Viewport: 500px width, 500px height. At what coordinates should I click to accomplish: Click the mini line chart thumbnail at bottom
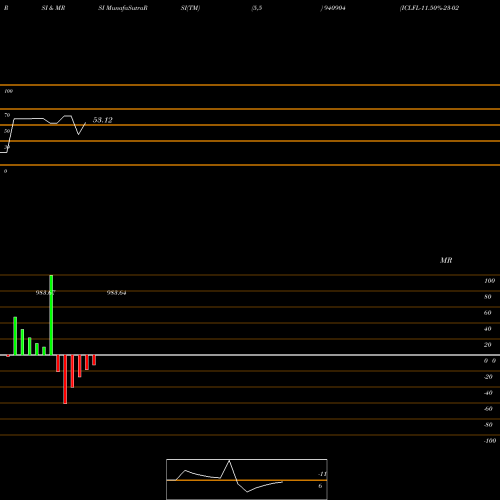click(x=247, y=479)
